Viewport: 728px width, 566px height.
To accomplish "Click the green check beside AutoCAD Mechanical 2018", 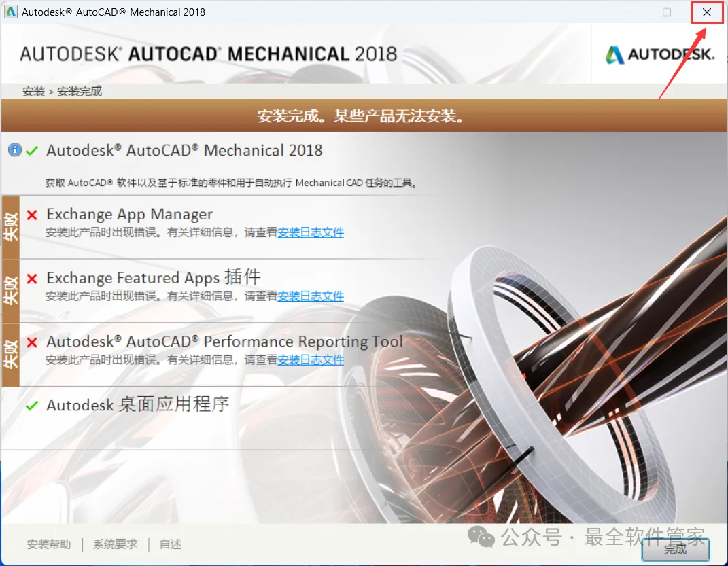I will 32,151.
